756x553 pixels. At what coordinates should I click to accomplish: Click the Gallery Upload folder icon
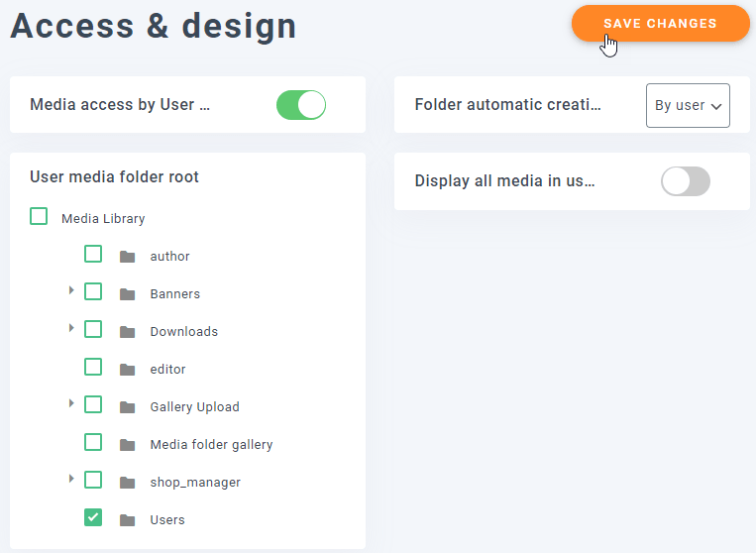[127, 407]
